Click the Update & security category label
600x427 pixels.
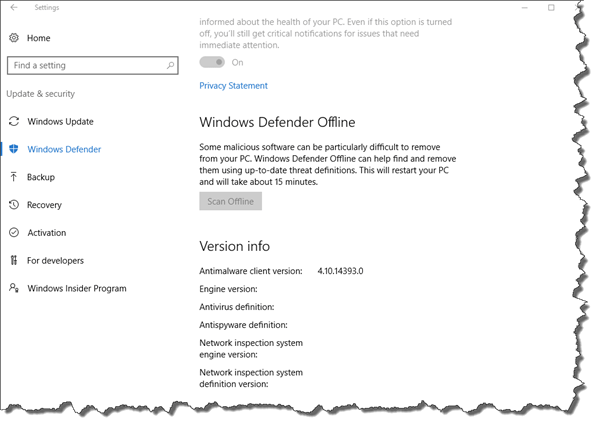click(x=41, y=94)
